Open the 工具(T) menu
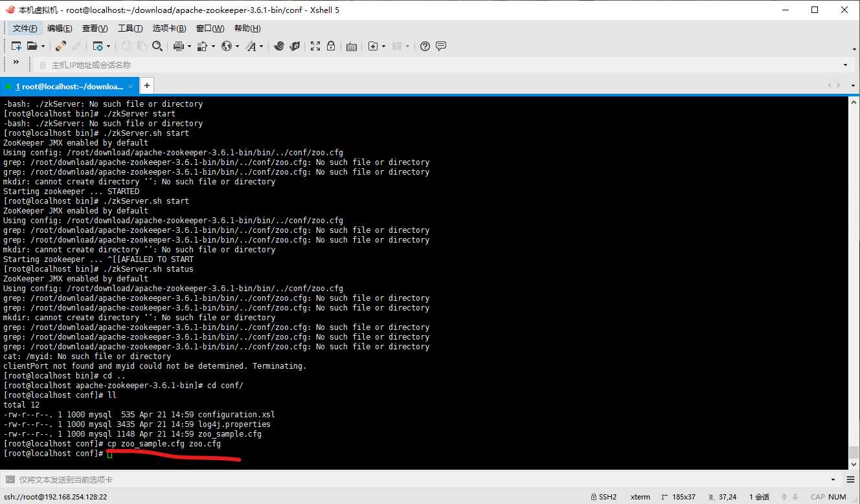Viewport: 860px width, 504px height. (130, 28)
